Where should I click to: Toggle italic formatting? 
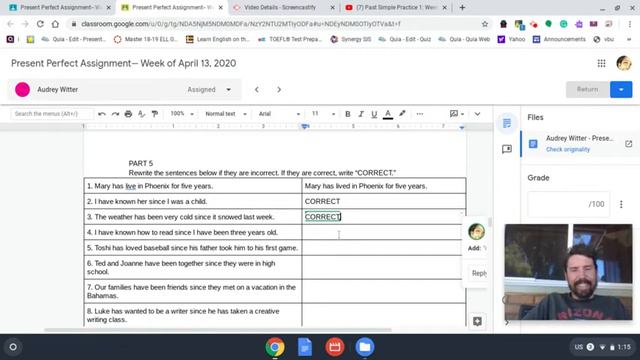[360, 114]
